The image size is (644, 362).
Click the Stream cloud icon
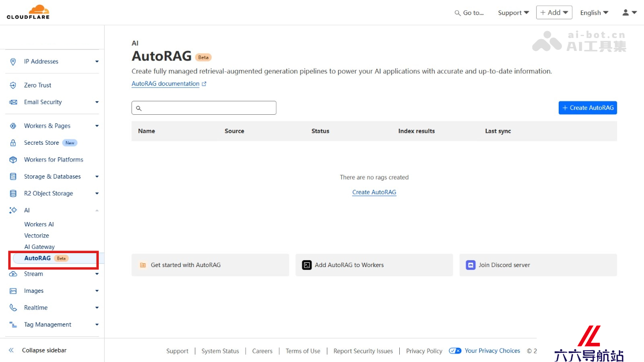(x=13, y=274)
